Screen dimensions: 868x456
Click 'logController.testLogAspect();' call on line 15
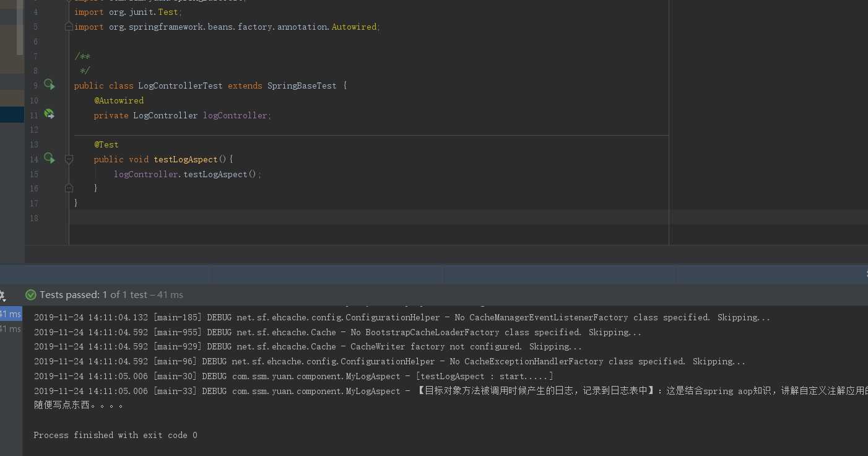[x=188, y=174]
